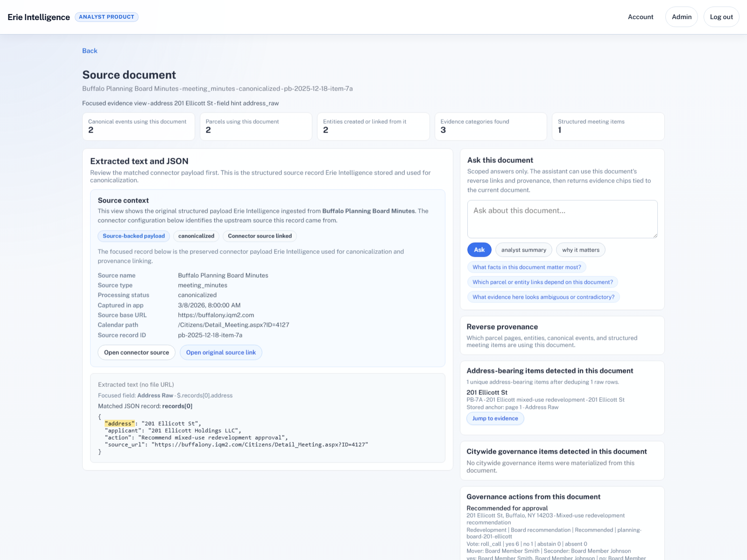
Task: Select the Source-backed payload chip
Action: (133, 236)
